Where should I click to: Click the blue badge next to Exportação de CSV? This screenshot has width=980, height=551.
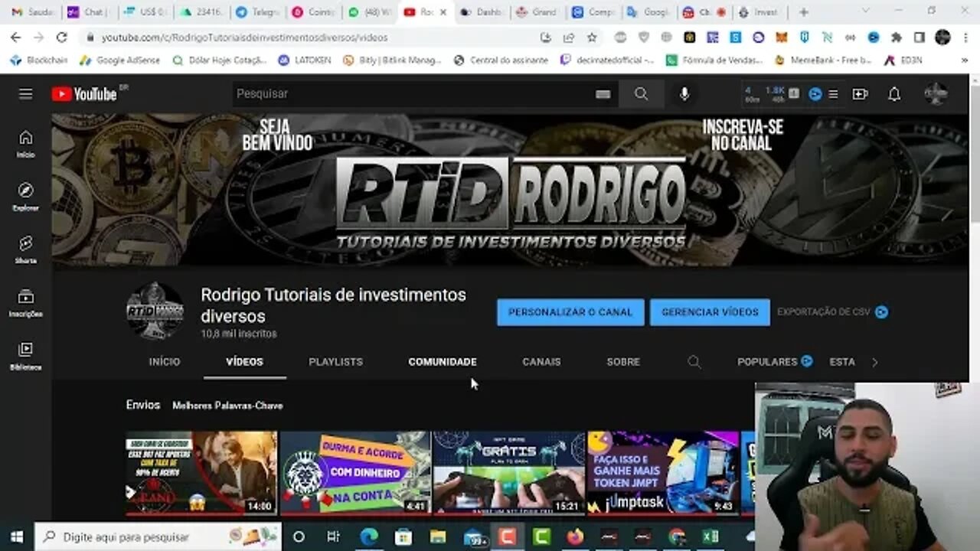click(x=882, y=311)
